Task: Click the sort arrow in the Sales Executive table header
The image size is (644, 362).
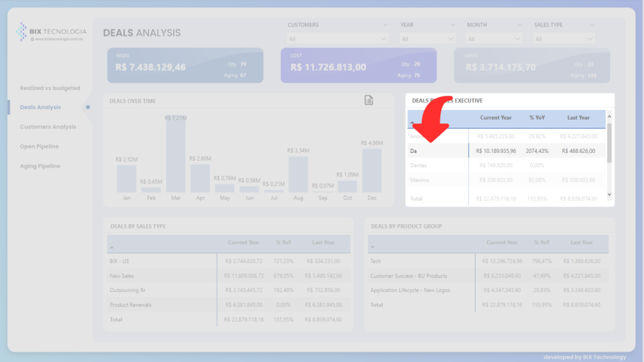Action: (x=413, y=123)
